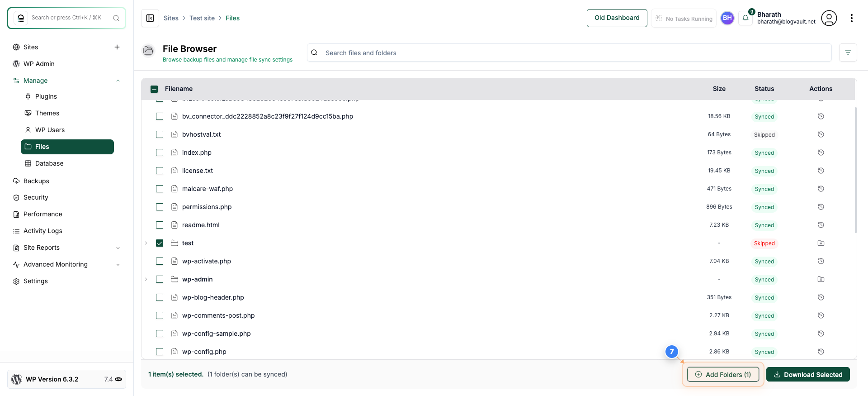This screenshot has width=868, height=396.
Task: Open the notifications bell
Action: [x=745, y=18]
